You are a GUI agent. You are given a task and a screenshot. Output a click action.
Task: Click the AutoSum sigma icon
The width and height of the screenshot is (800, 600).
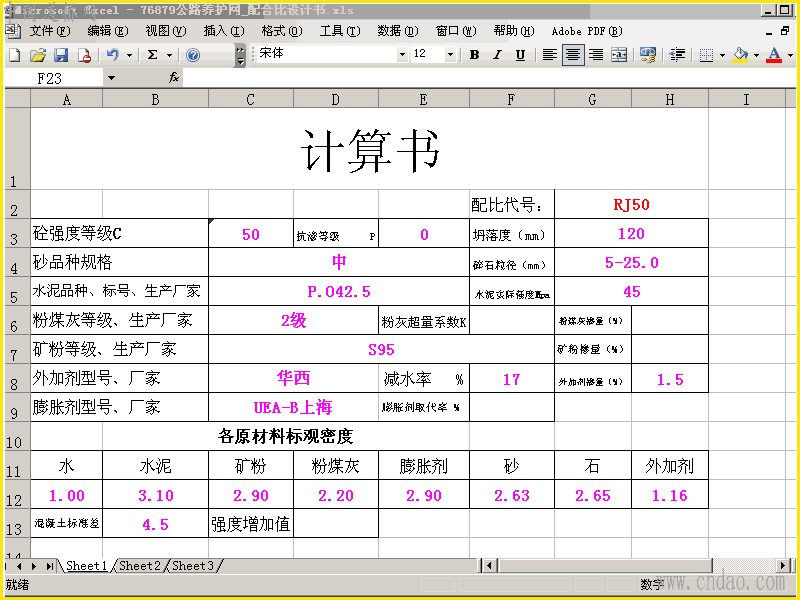(x=152, y=55)
